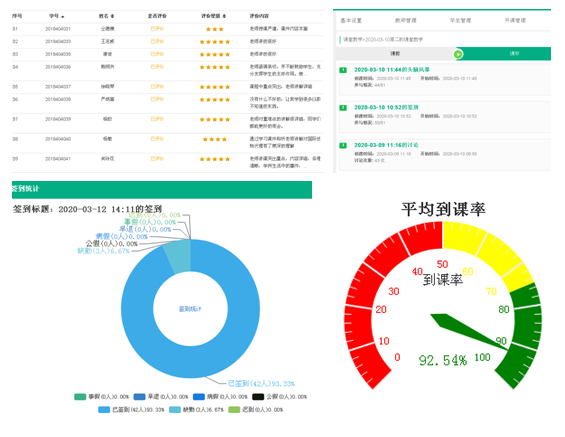Screen dimensions: 565x437
Task: Click the three-star rating in row 31
Action: 215,29
